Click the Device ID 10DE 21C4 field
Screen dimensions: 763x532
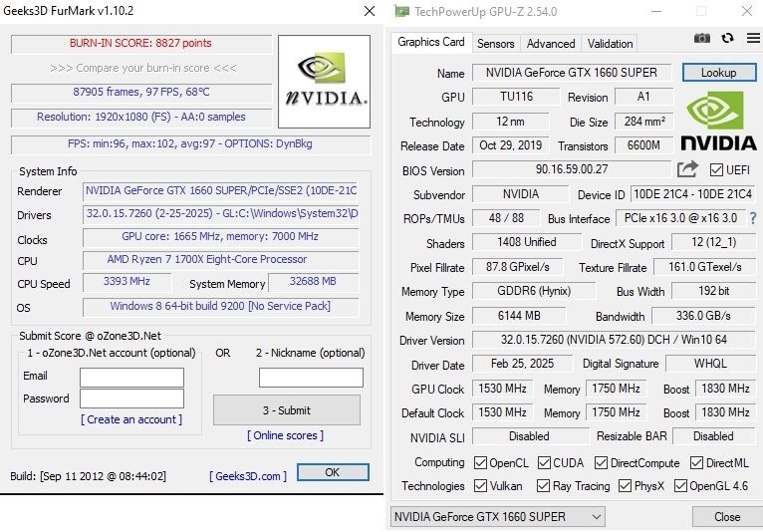coord(693,194)
